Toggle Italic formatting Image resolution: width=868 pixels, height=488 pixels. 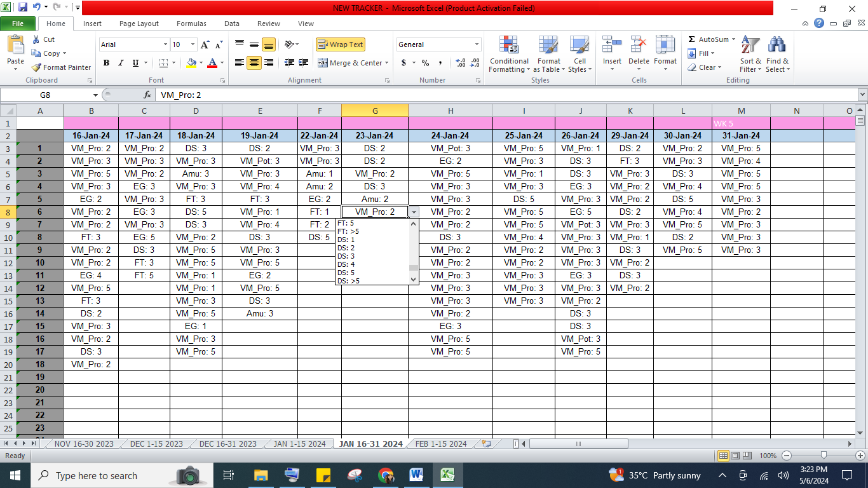[121, 63]
